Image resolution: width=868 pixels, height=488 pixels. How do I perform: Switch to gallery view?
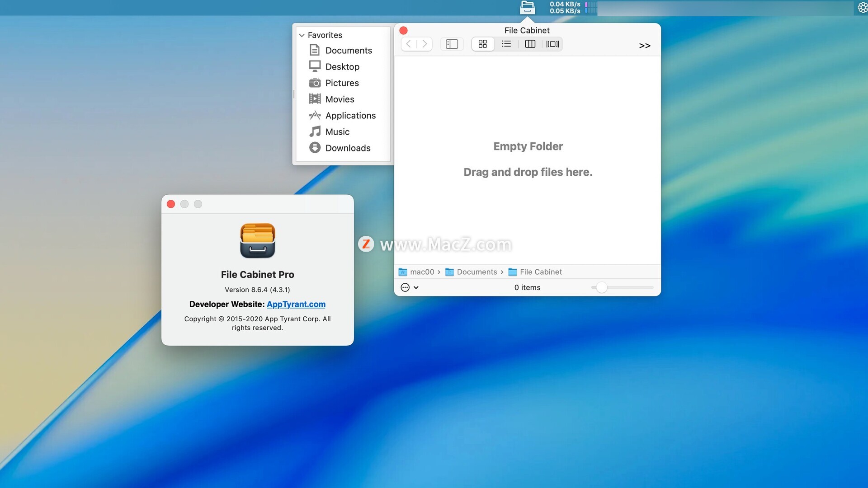pos(552,44)
